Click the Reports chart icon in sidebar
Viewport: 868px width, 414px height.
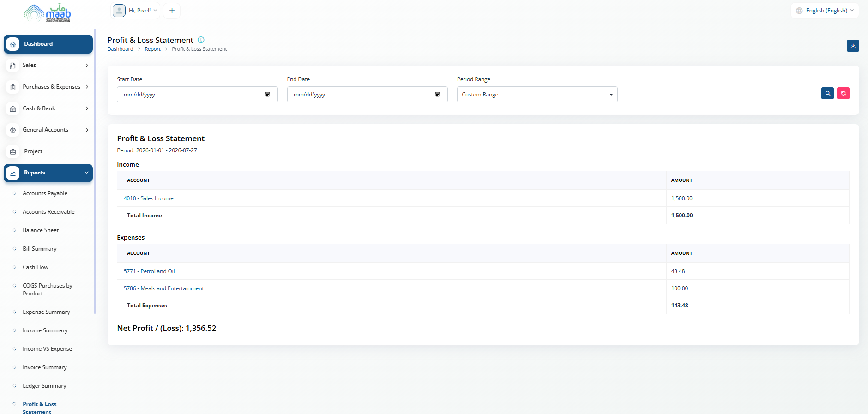pos(13,174)
